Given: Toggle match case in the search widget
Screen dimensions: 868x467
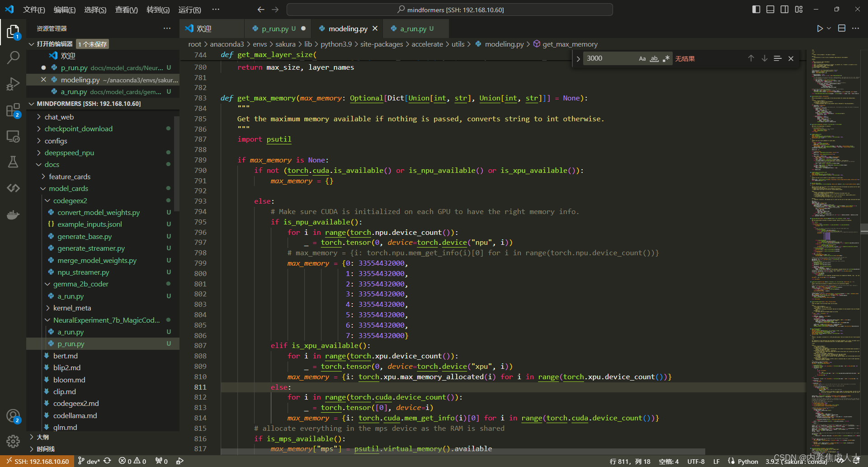Looking at the screenshot, I should [642, 58].
